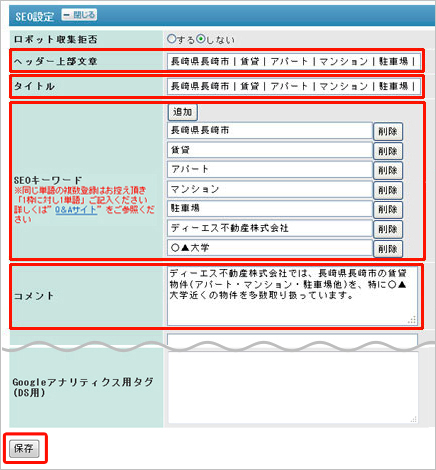Select the する robot rejection radio button

[x=171, y=39]
